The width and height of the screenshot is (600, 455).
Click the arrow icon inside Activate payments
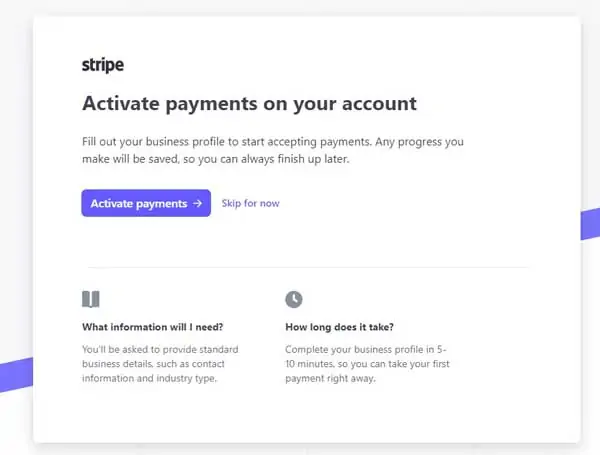click(x=197, y=203)
